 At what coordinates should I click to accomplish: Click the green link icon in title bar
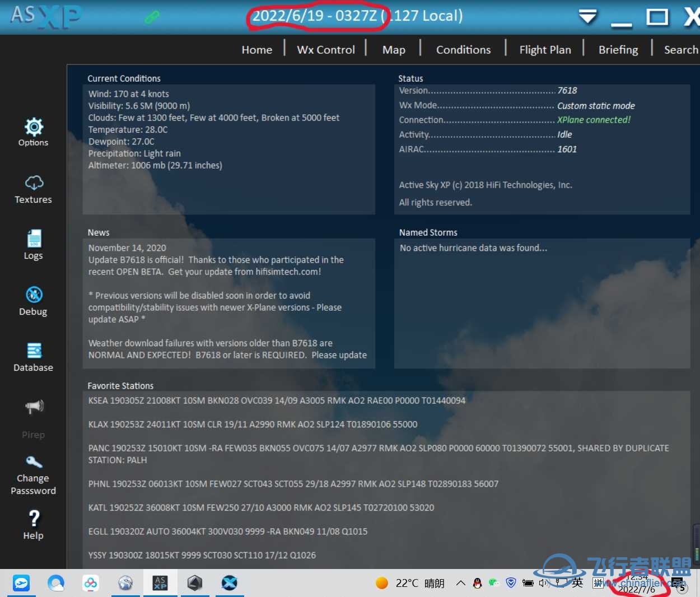coord(152,17)
